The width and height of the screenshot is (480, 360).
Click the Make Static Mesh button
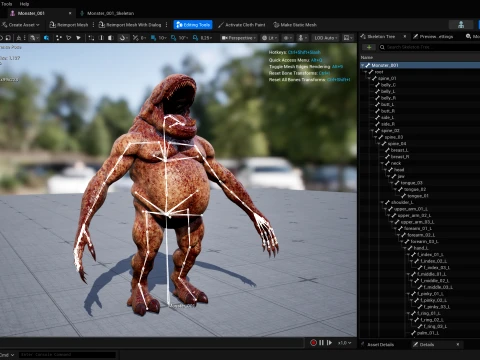[295, 25]
